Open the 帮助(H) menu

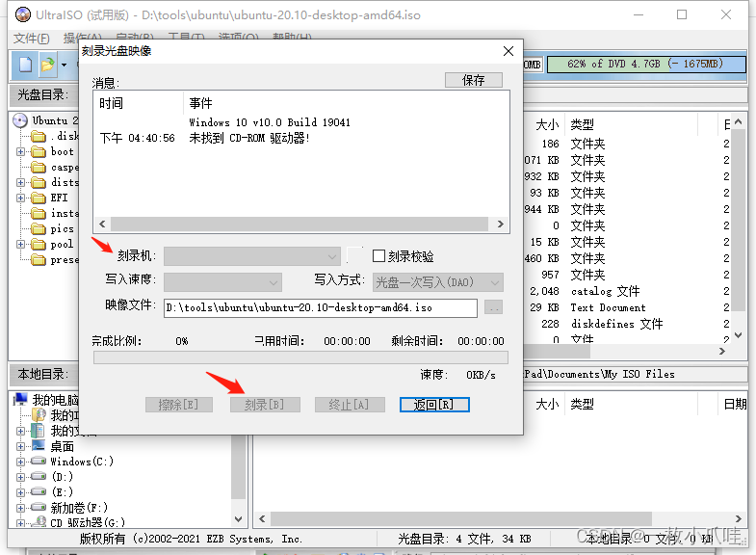(x=292, y=37)
